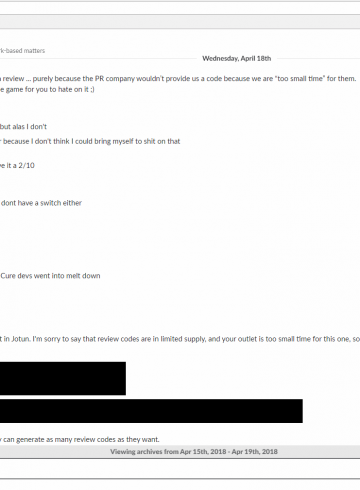The image size is (360, 490).
Task: Click the empty field below the archive banner
Action: [x=180, y=469]
